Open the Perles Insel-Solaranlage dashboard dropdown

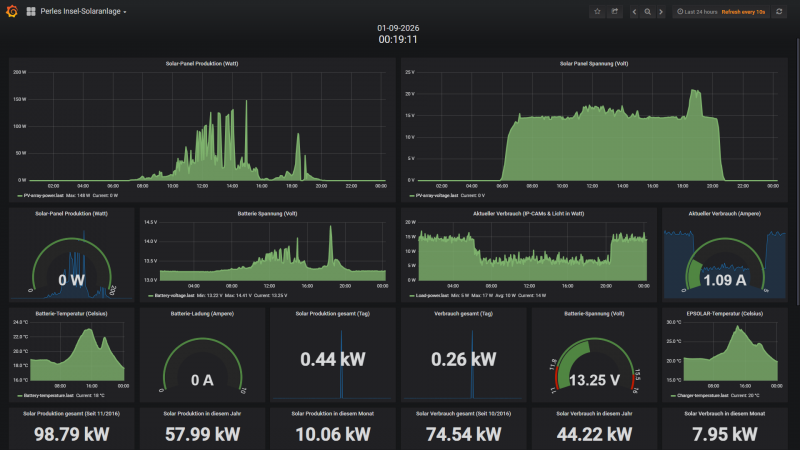[x=83, y=11]
